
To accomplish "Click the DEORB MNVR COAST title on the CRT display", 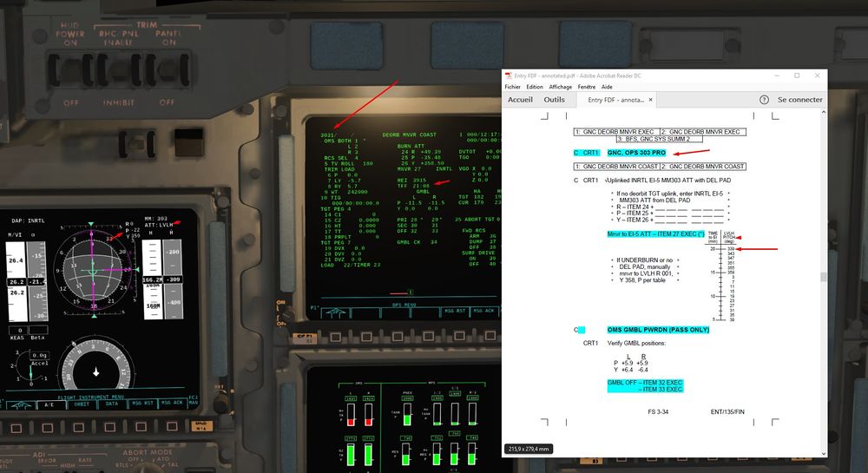I will (x=409, y=135).
